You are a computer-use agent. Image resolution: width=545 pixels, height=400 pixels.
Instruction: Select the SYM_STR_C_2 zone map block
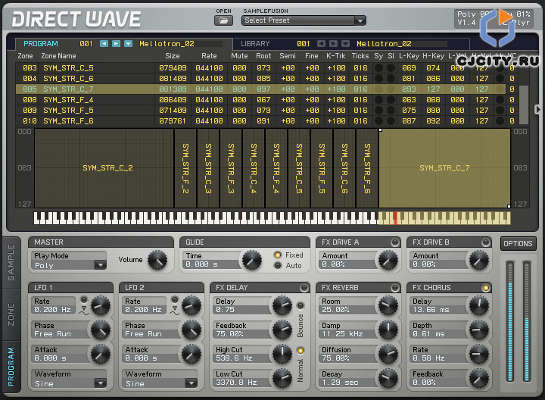(x=104, y=168)
